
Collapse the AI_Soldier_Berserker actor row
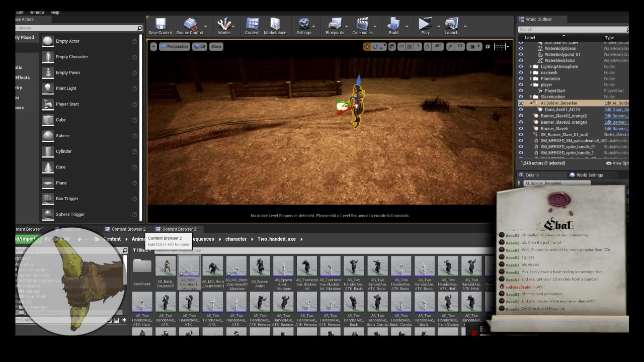tap(531, 103)
